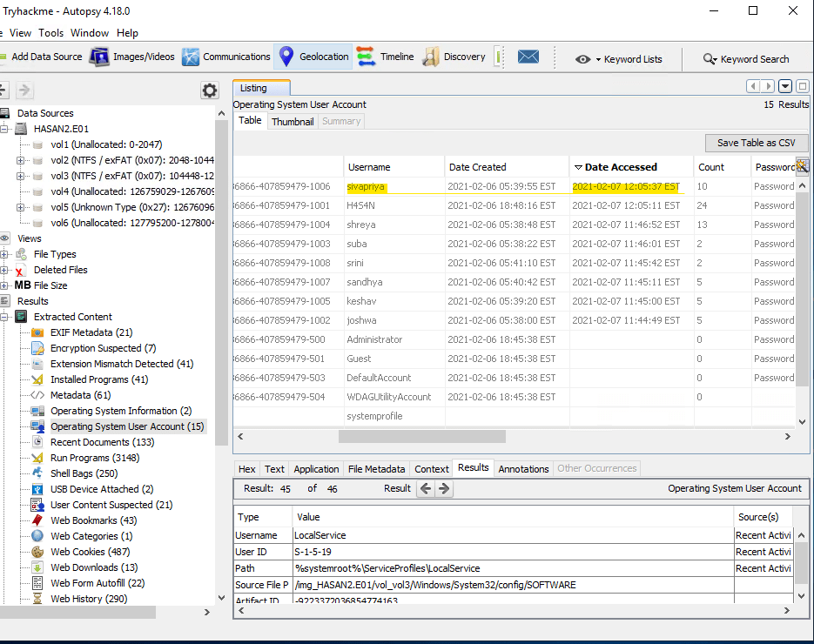Viewport: 814px width, 644px height.
Task: Select the sivapriya user row
Action: [x=366, y=186]
